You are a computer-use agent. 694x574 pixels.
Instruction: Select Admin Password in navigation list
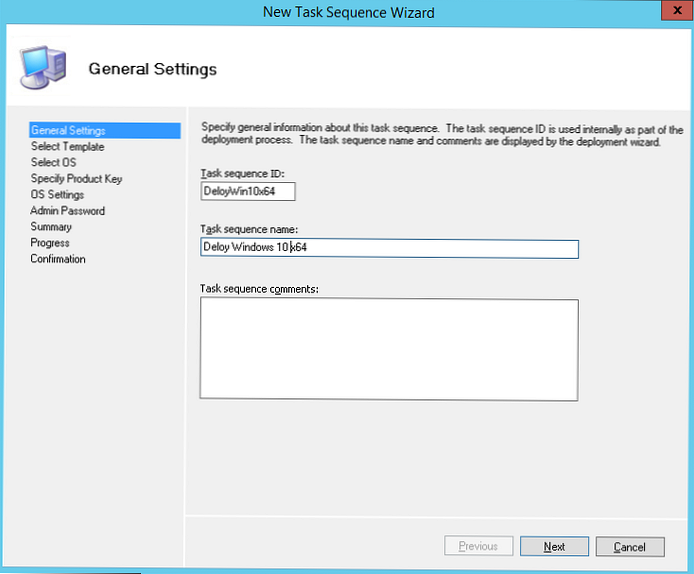point(67,211)
